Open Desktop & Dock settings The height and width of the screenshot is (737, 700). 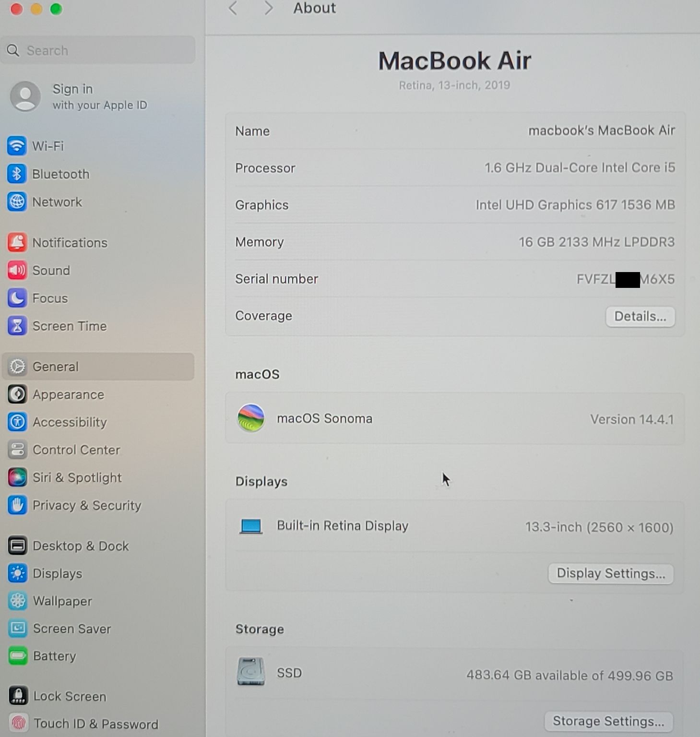point(81,546)
